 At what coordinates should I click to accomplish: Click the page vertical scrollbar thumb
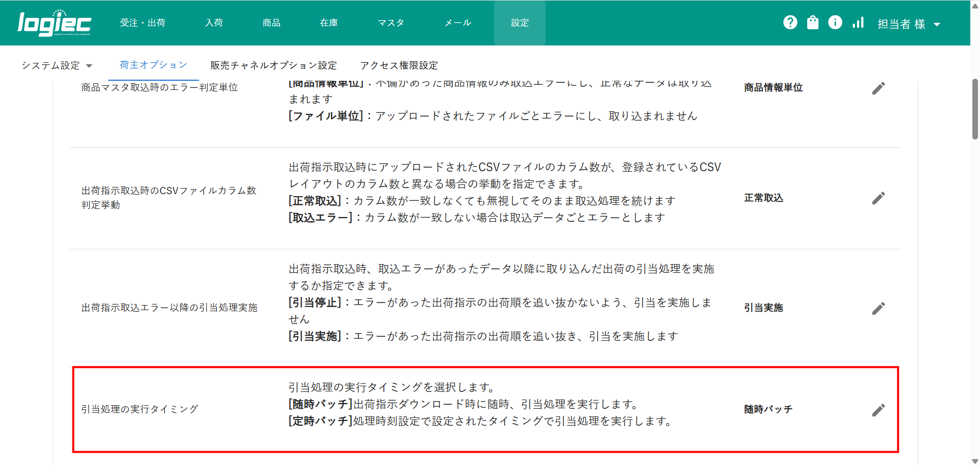975,109
